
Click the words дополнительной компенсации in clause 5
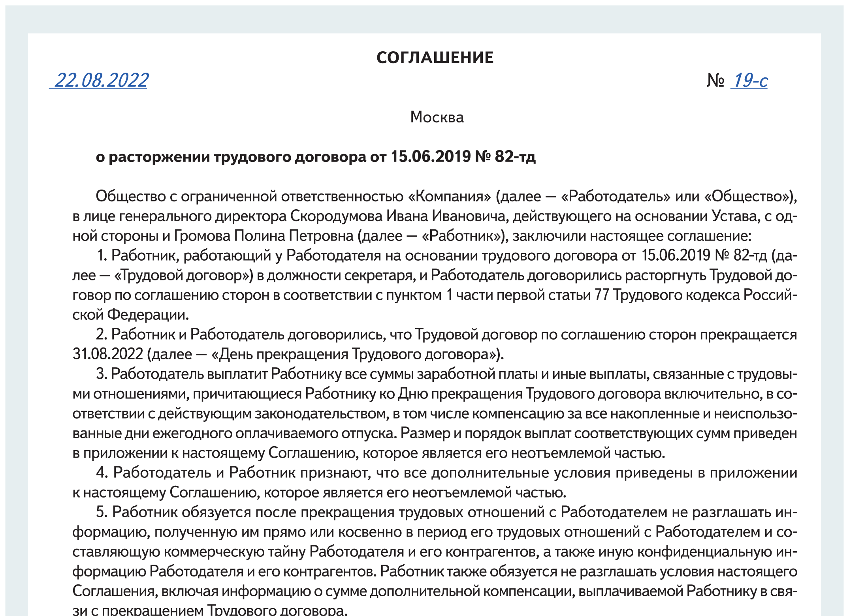[x=472, y=591]
